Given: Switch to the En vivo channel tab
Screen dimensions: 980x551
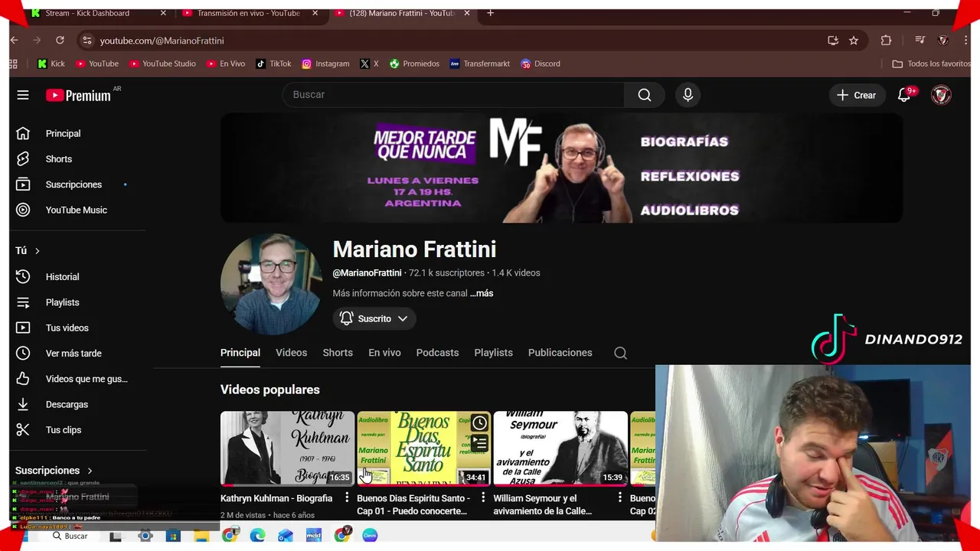Looking at the screenshot, I should [x=384, y=353].
